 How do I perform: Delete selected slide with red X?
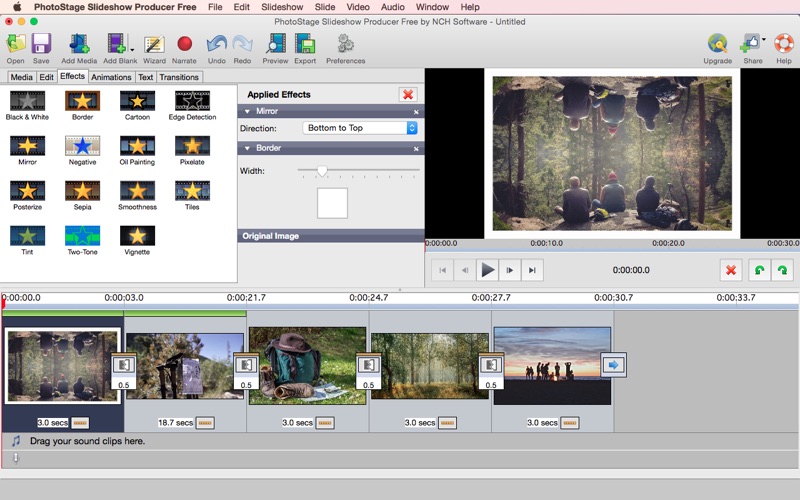pyautogui.click(x=731, y=270)
